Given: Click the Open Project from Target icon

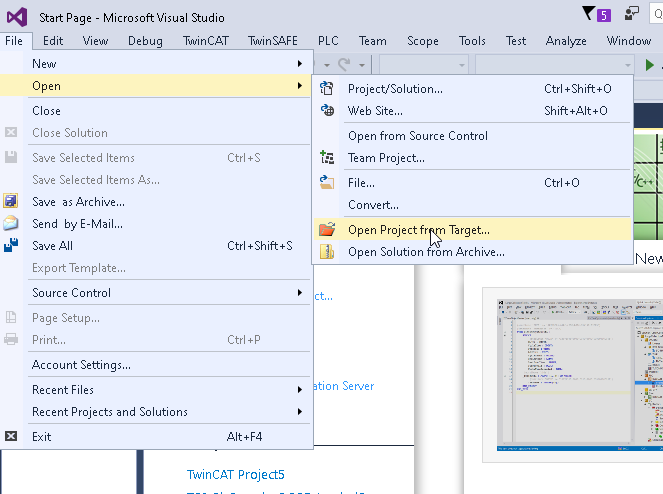Looking at the screenshot, I should coord(327,229).
